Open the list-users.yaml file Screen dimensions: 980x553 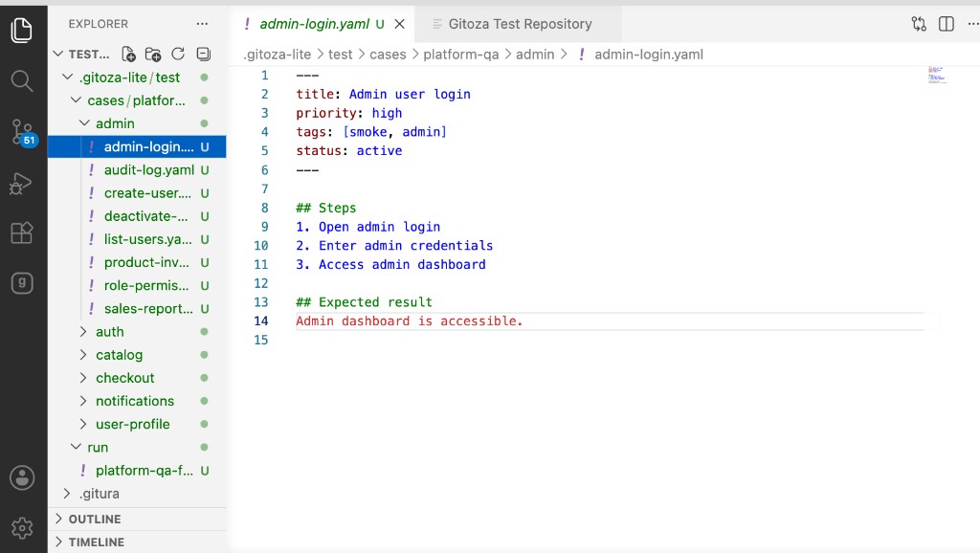[x=138, y=239]
